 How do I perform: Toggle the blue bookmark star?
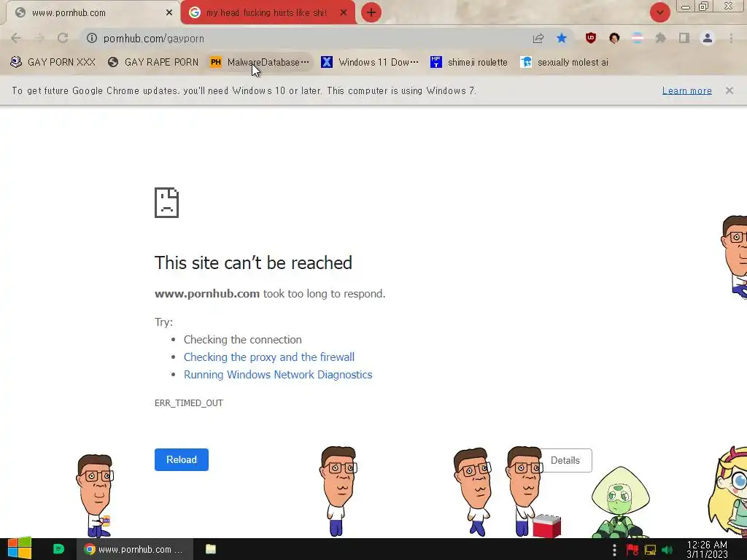(562, 38)
